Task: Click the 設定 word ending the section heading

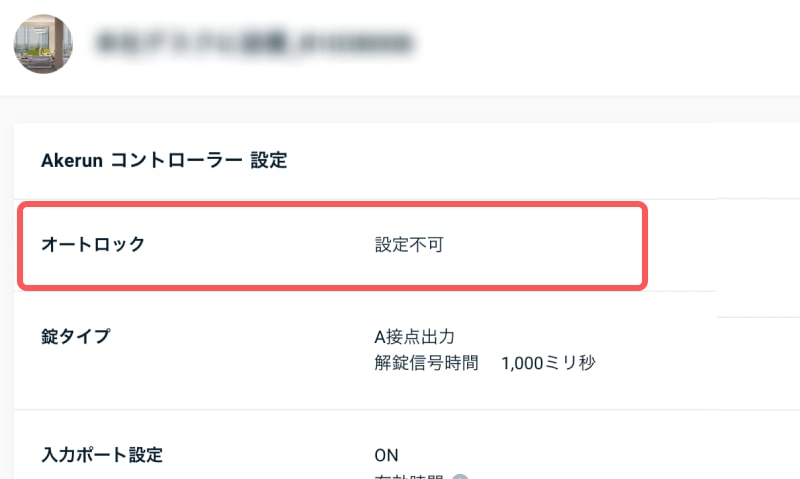Action: 270,160
